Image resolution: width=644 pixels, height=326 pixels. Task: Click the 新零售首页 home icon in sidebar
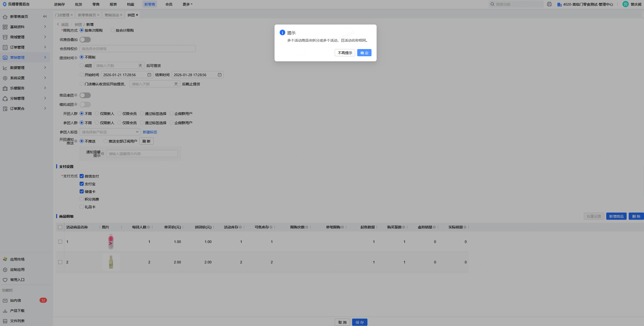(x=5, y=17)
